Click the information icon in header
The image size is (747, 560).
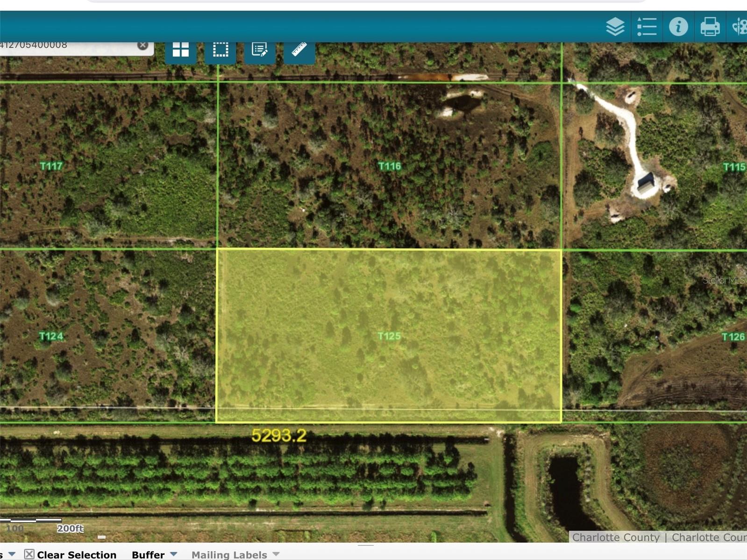(678, 27)
